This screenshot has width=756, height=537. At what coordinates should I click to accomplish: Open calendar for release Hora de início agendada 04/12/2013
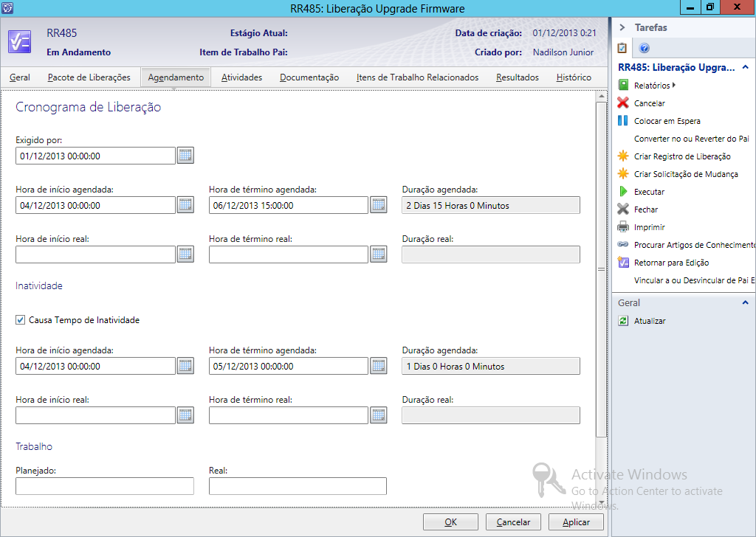click(x=185, y=205)
